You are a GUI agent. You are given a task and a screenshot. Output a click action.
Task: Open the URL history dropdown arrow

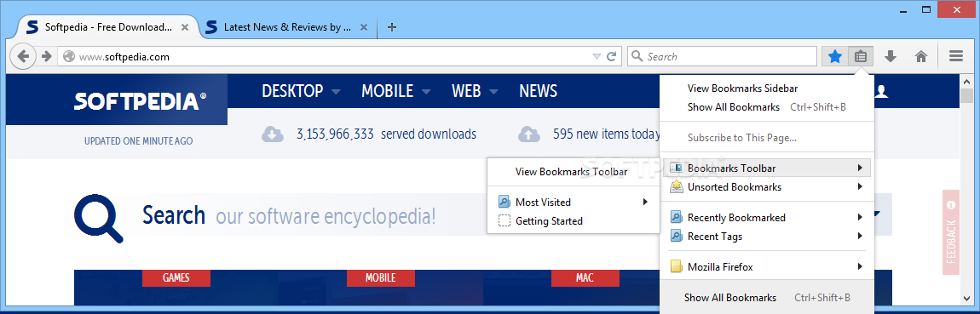(597, 57)
